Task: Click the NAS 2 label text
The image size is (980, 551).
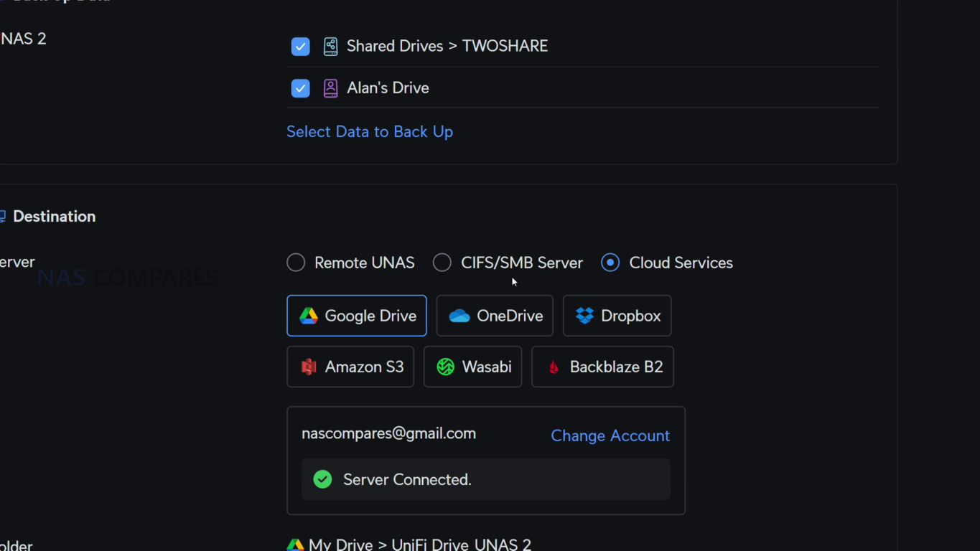Action: tap(23, 39)
